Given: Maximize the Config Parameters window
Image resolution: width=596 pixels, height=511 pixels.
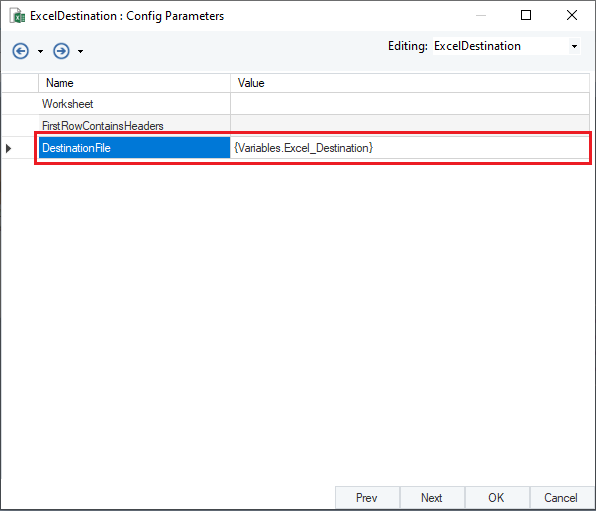Looking at the screenshot, I should tap(526, 15).
